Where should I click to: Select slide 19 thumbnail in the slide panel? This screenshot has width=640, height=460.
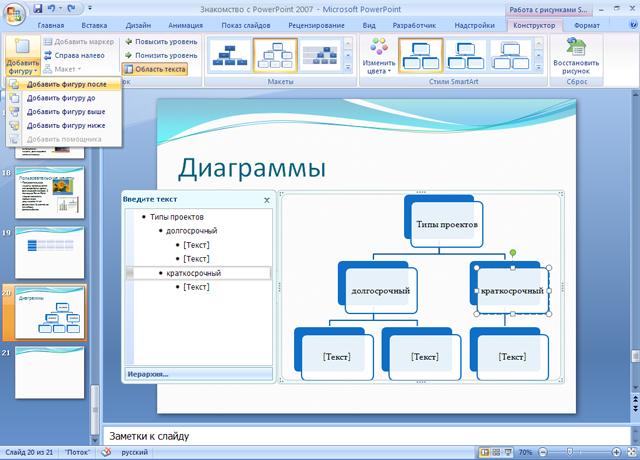click(49, 250)
